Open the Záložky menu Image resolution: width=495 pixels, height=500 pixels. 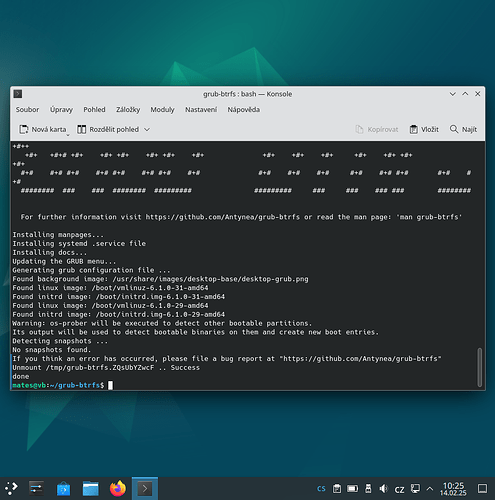[x=128, y=110]
